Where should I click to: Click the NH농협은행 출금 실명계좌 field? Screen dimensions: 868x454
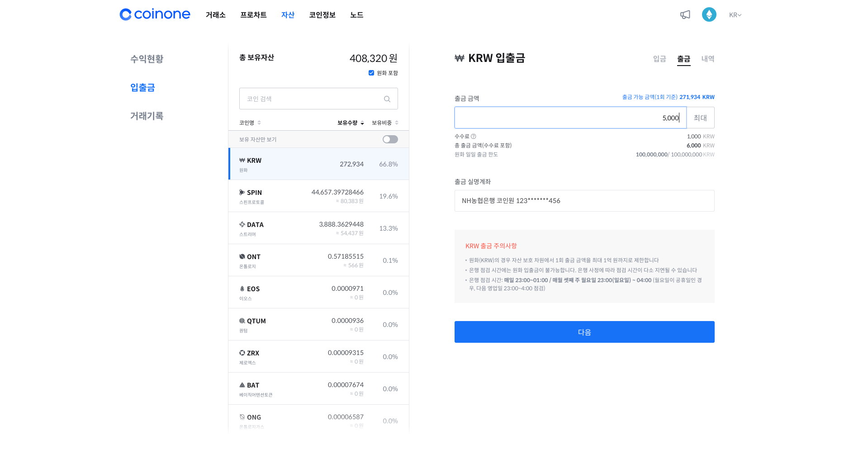(x=584, y=201)
